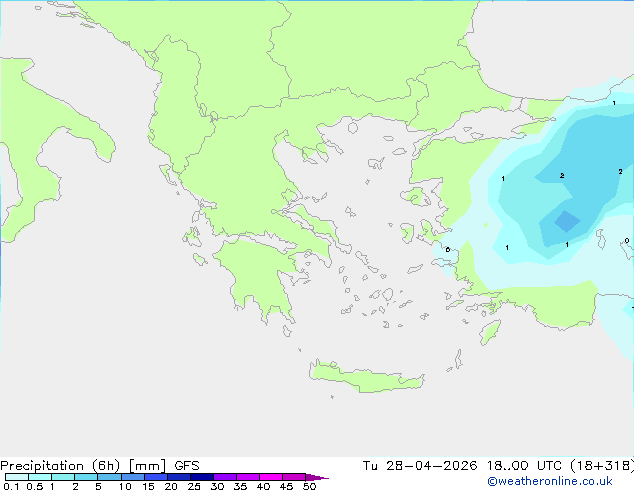
Task: Select the 0.5–1 mm light cyan legend swatch
Action: pyautogui.click(x=40, y=477)
